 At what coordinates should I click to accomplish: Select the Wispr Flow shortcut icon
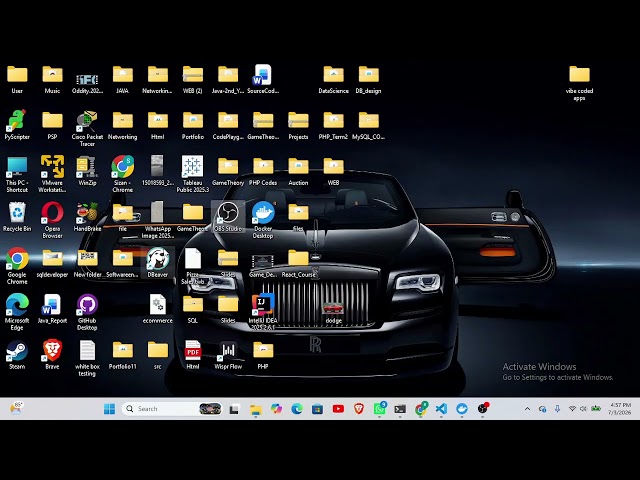[228, 354]
